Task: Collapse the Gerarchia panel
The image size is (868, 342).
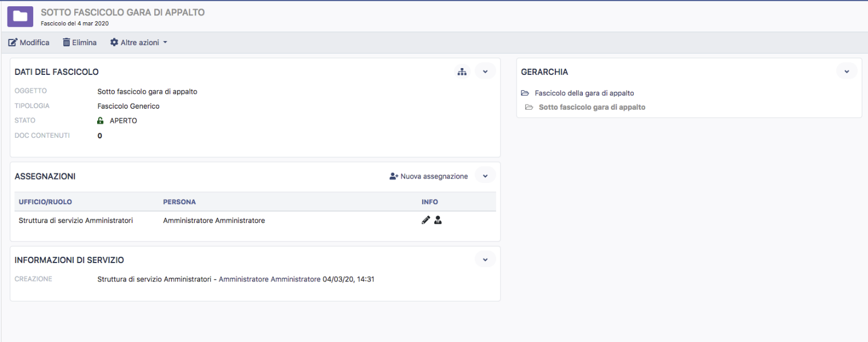Action: (x=846, y=71)
